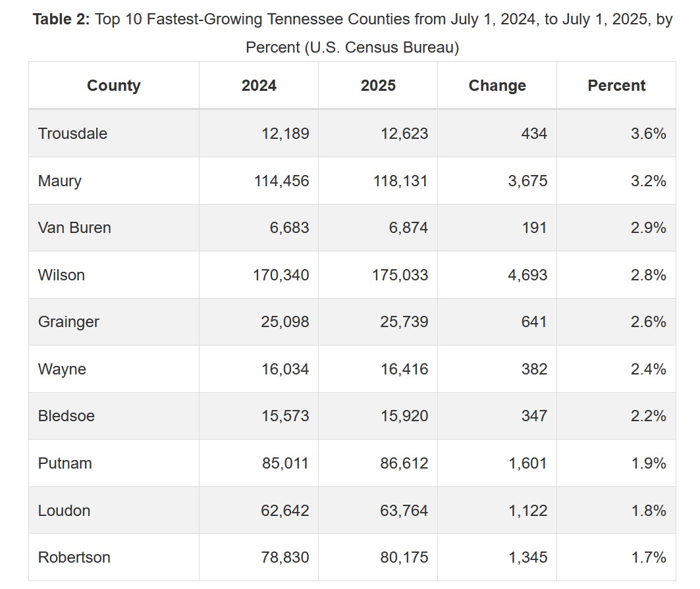Select the Van Buren row label
Image resolution: width=700 pixels, height=589 pixels.
(74, 228)
